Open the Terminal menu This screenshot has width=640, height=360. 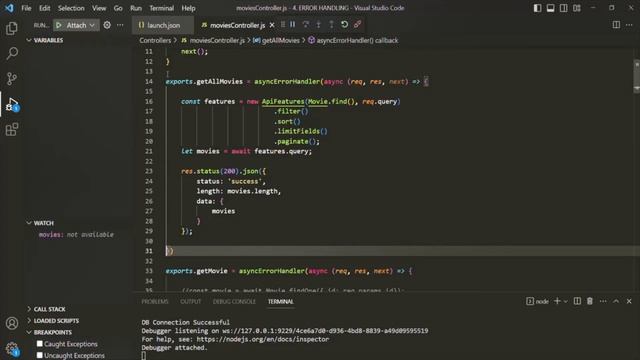pos(161,8)
